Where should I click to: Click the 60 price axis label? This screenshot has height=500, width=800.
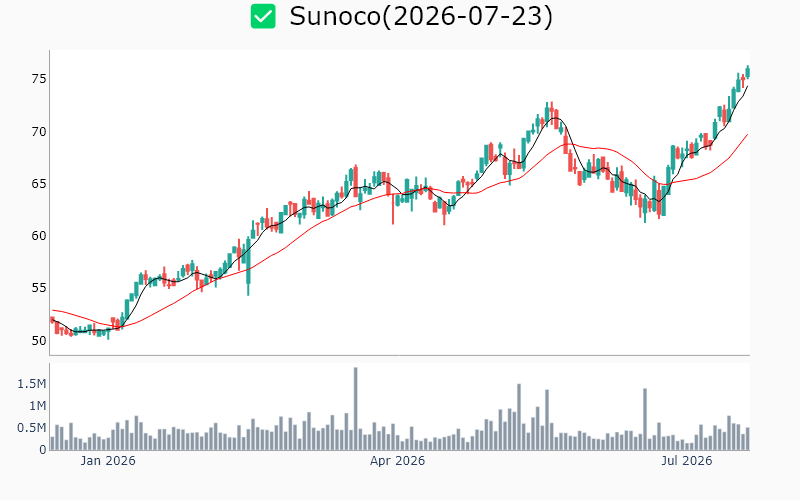point(39,236)
